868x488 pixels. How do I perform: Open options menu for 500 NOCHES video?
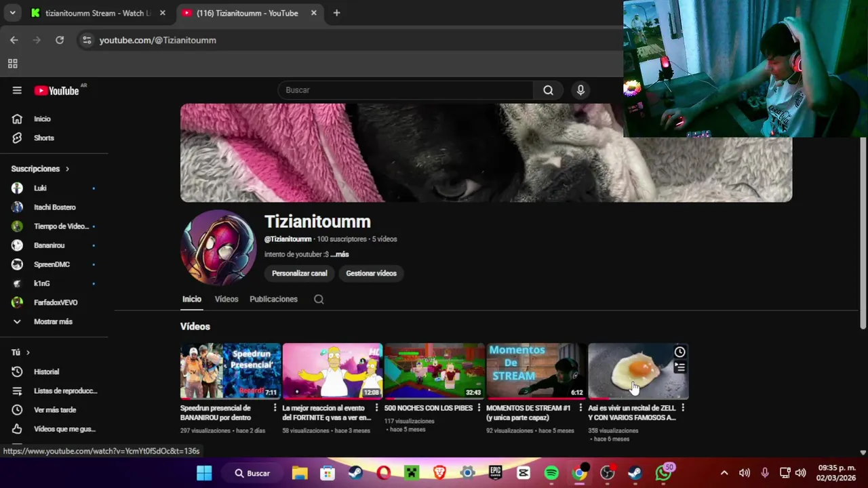[x=479, y=407]
